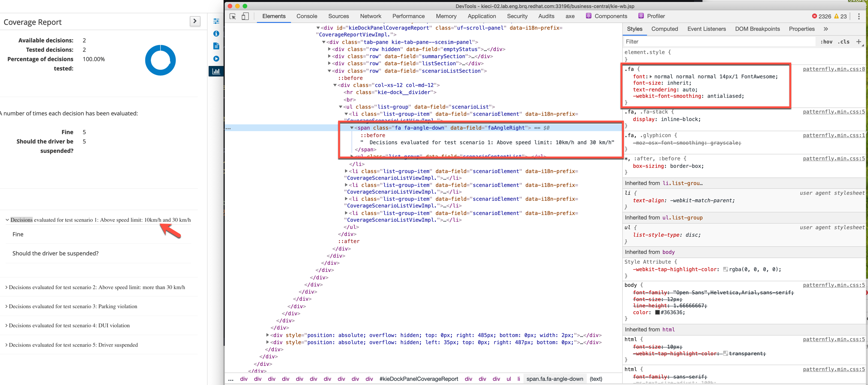Toggle the :hov element state button

click(x=826, y=42)
